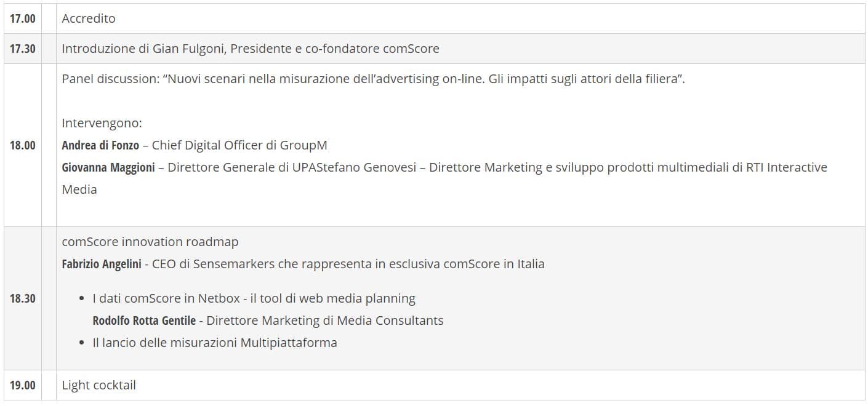Click the Light cocktail row text
868x406 pixels.
point(99,385)
